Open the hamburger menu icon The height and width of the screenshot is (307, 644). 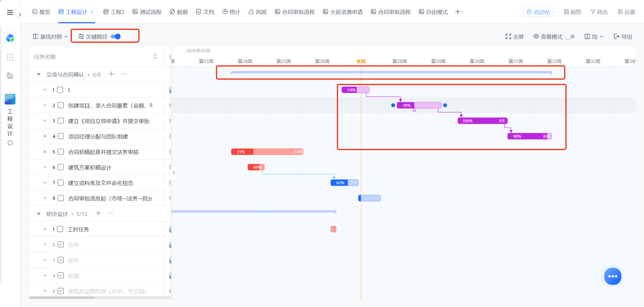coord(10,12)
